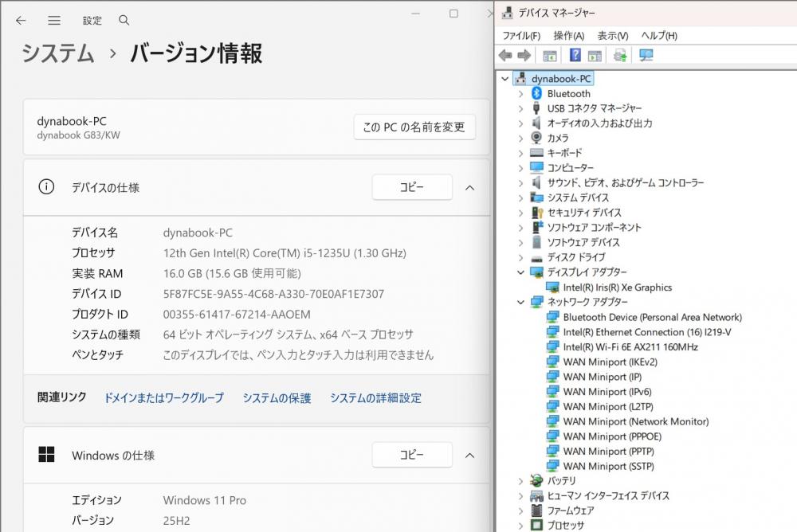
Task: Click the プロセッサ category icon
Action: pyautogui.click(x=536, y=525)
